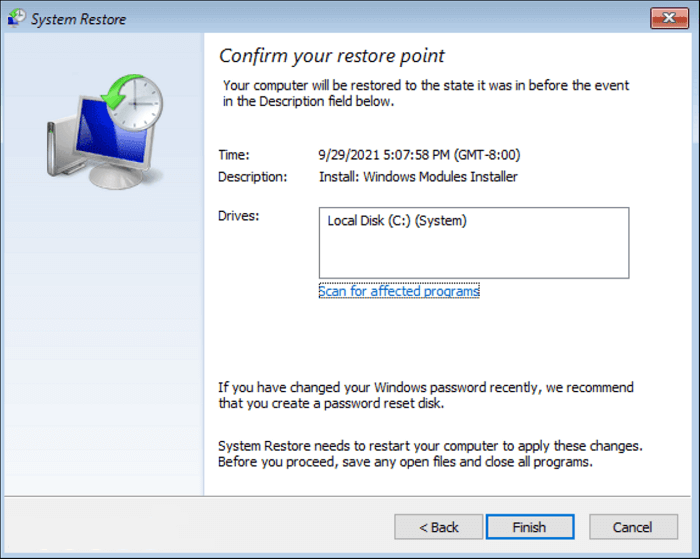Click the password reset disk recommendation text
Image resolution: width=700 pixels, height=559 pixels.
(x=425, y=395)
